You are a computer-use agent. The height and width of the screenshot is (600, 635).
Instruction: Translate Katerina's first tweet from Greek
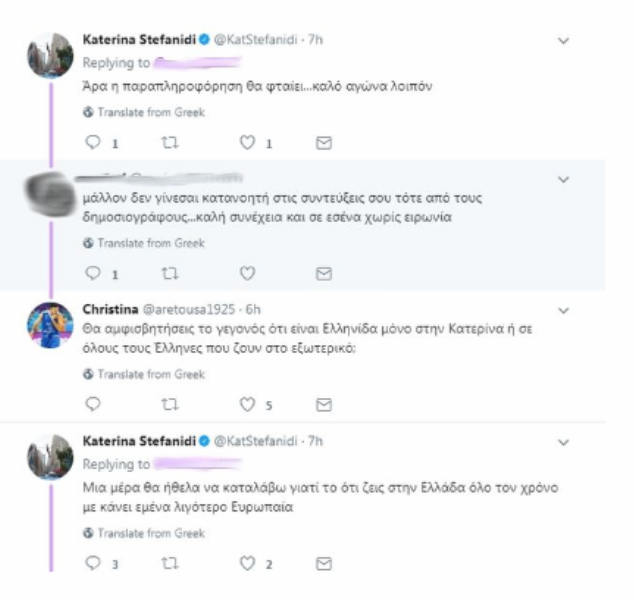point(144,112)
